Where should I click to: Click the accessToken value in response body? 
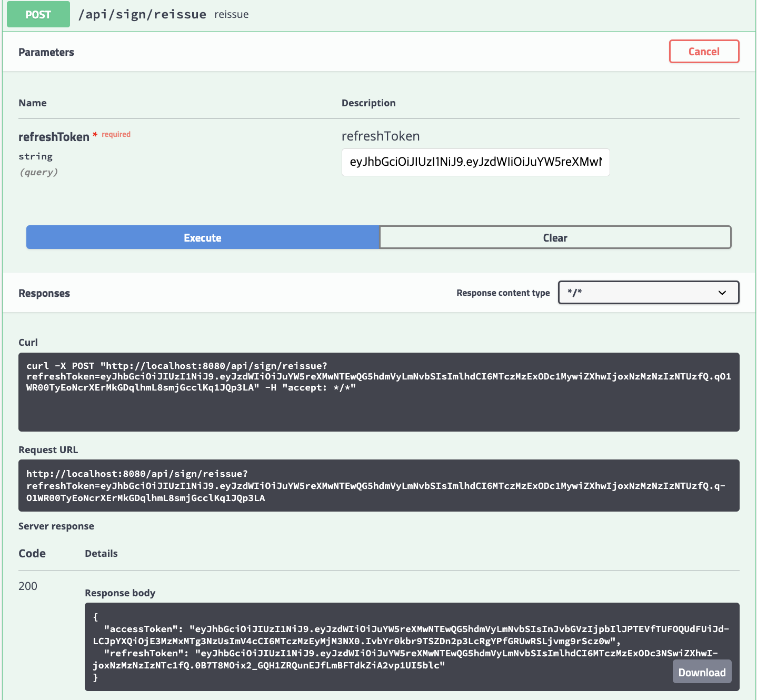[x=411, y=635]
